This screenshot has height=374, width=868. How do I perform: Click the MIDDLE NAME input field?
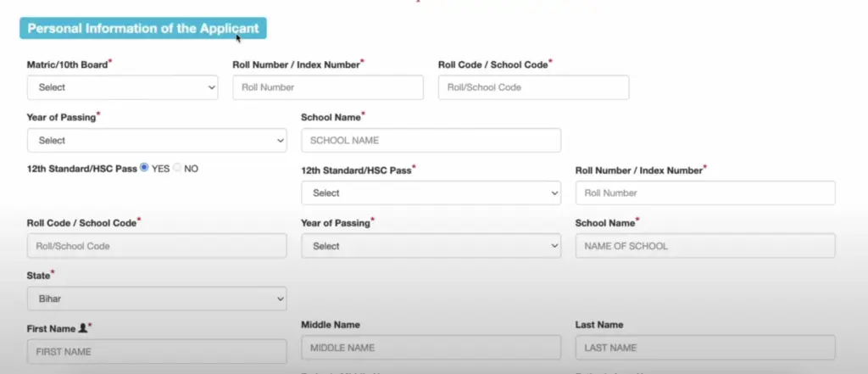point(431,348)
